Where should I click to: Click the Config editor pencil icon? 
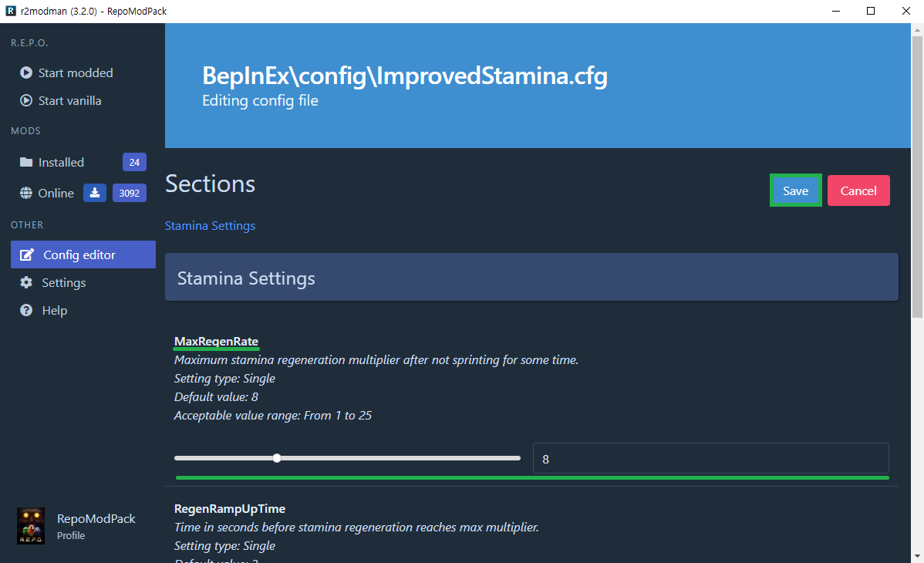coord(26,255)
